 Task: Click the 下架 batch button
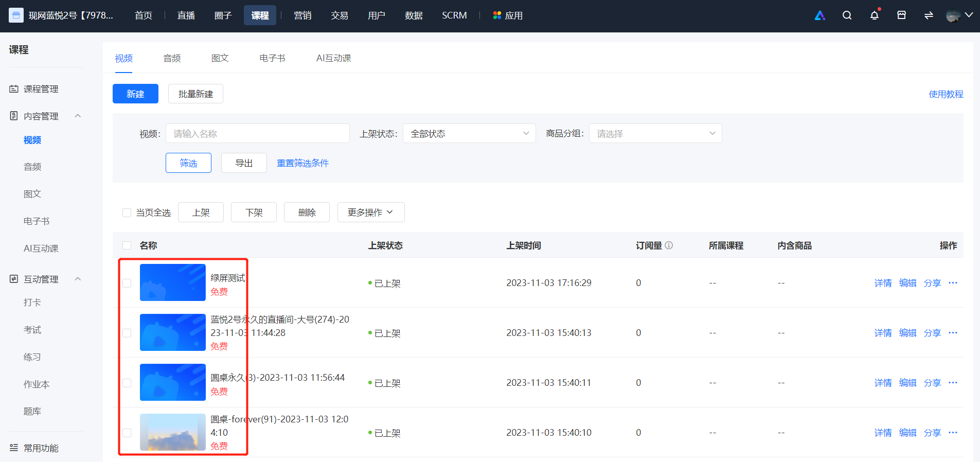[254, 212]
